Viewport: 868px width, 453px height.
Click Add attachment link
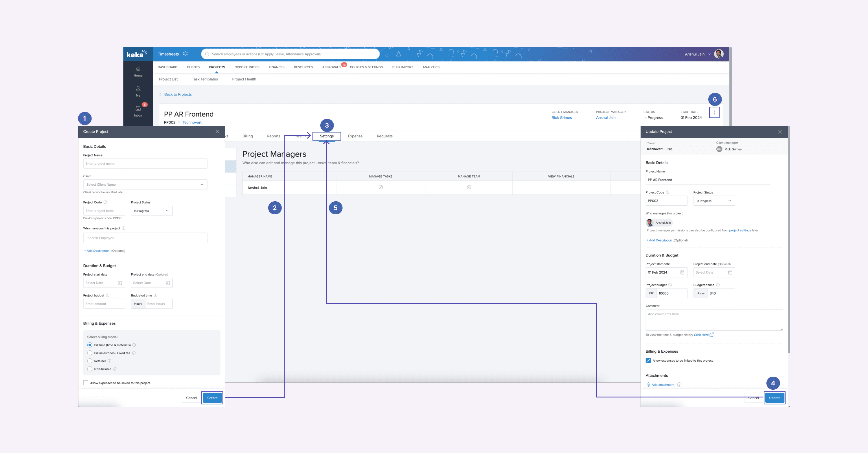661,385
